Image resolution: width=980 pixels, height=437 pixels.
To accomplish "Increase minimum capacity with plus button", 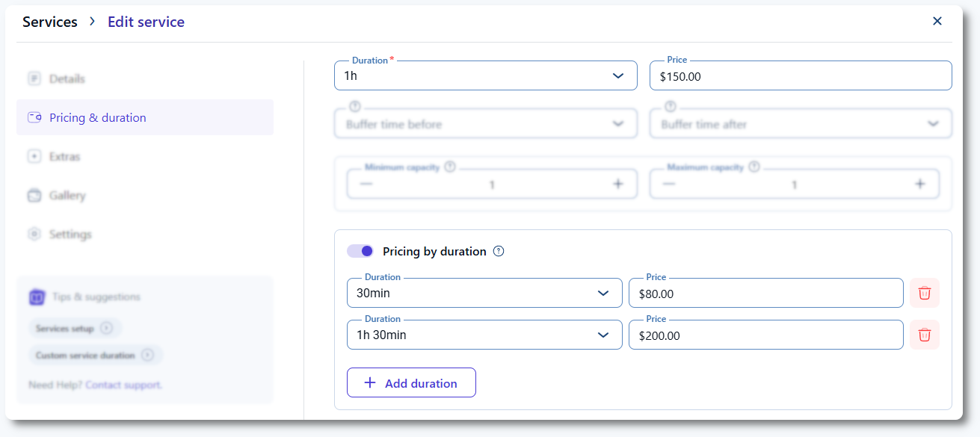I will click(x=617, y=185).
